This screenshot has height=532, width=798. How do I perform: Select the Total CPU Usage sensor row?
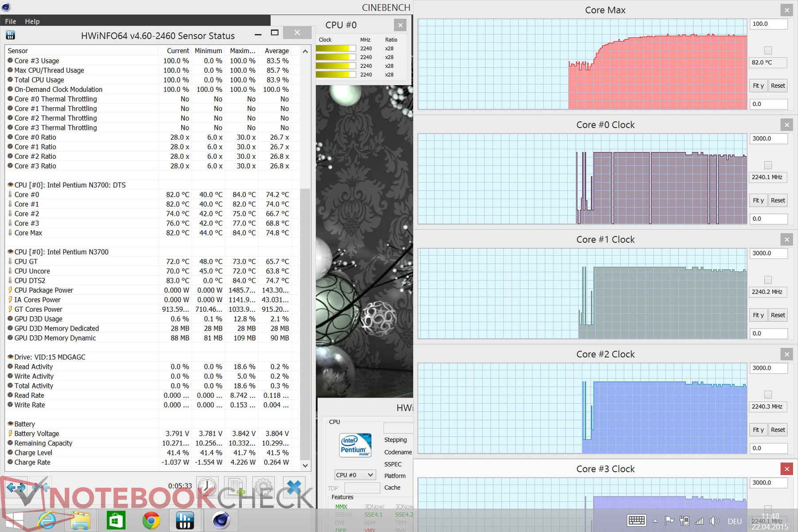coord(152,80)
